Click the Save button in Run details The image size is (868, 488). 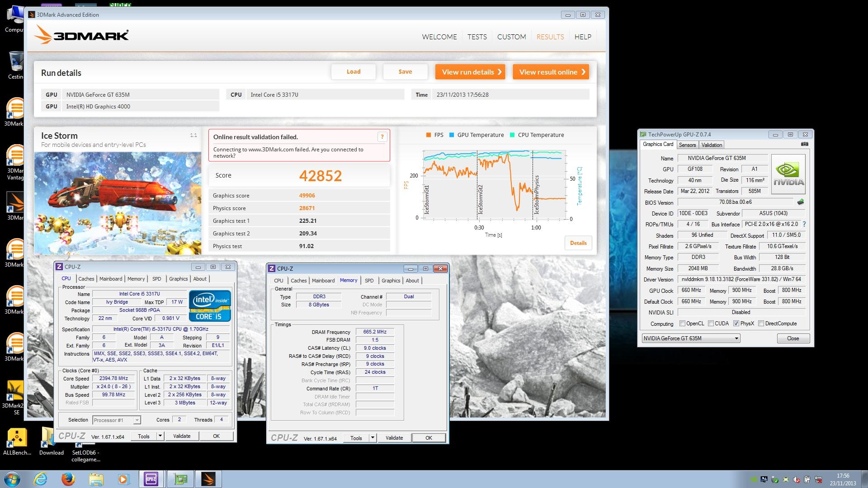coord(405,72)
